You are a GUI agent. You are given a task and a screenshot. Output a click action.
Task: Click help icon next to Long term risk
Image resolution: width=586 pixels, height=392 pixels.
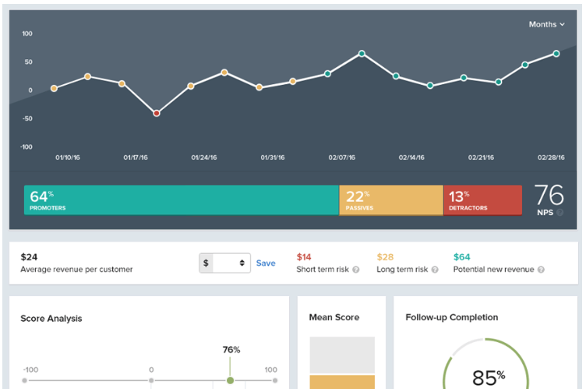click(x=433, y=270)
